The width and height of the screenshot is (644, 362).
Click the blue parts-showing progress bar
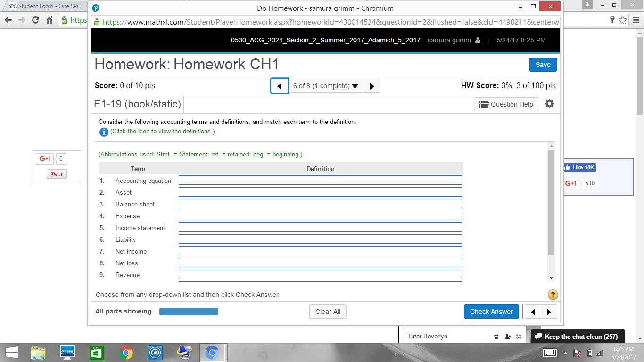[x=189, y=312]
